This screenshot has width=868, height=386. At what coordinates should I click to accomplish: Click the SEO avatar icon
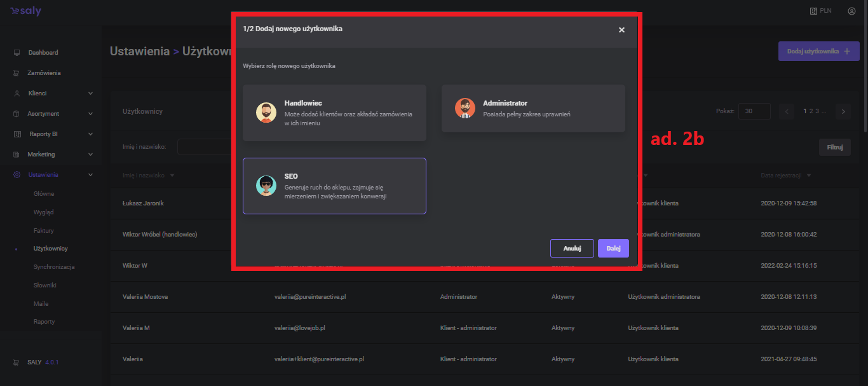click(266, 186)
